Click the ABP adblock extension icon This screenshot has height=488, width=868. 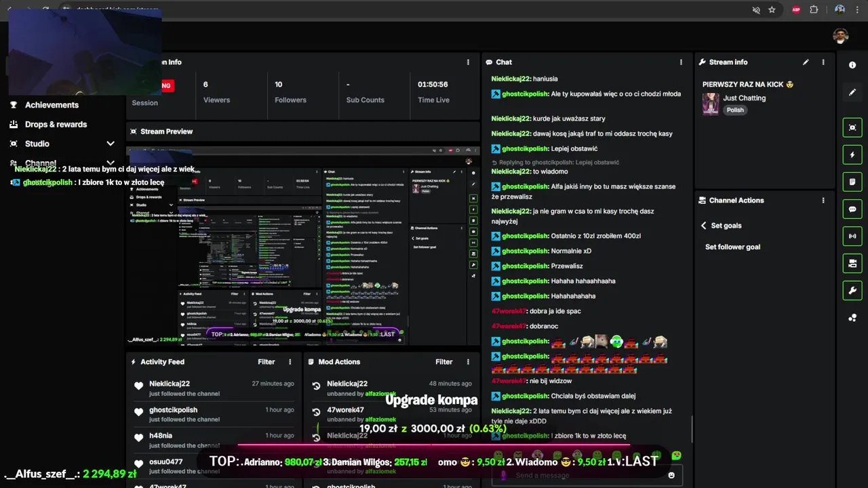(797, 10)
